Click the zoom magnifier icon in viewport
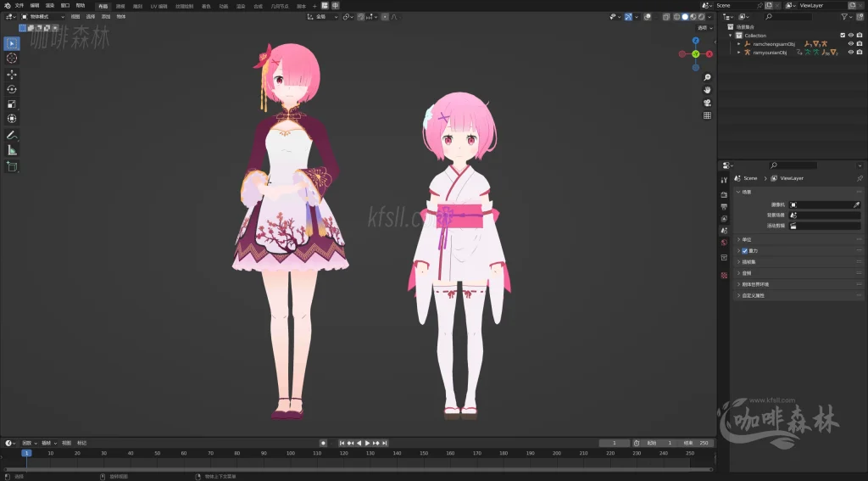The width and height of the screenshot is (868, 481). click(707, 77)
